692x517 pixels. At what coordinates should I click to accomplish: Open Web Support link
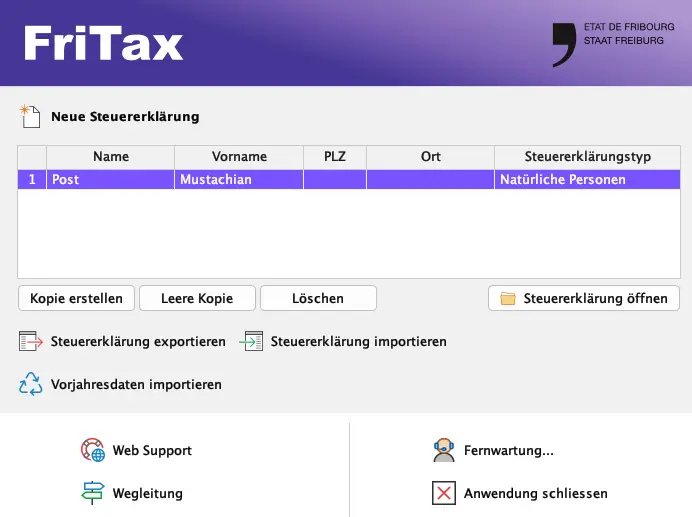click(x=152, y=450)
